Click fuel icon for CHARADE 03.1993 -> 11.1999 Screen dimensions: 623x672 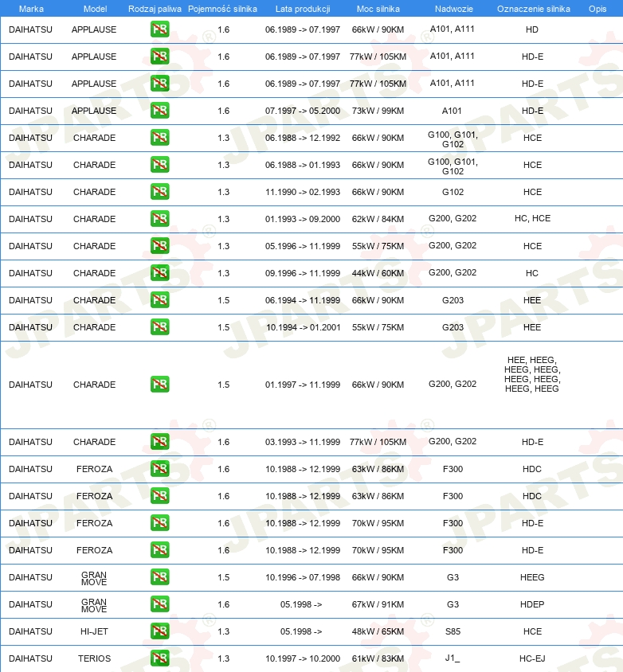(160, 441)
